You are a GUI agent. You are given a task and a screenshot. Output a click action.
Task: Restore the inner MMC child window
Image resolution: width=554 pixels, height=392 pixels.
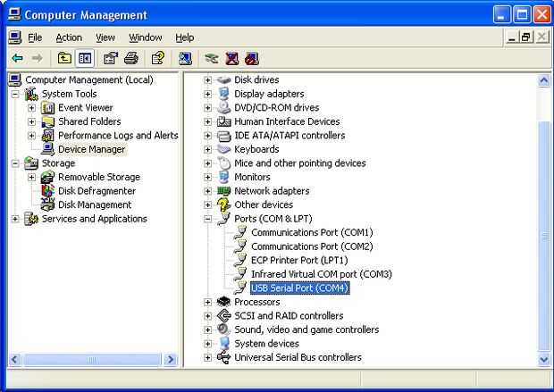point(526,37)
